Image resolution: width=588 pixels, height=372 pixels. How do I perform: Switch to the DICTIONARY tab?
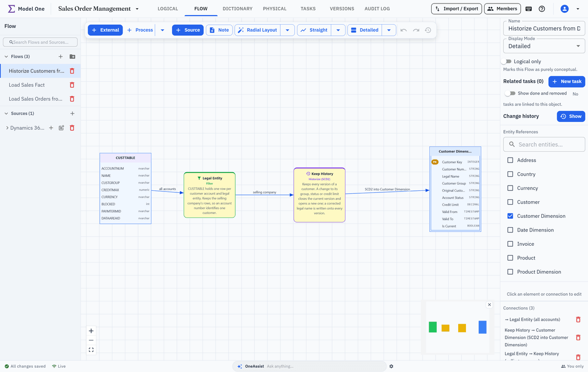point(238,9)
